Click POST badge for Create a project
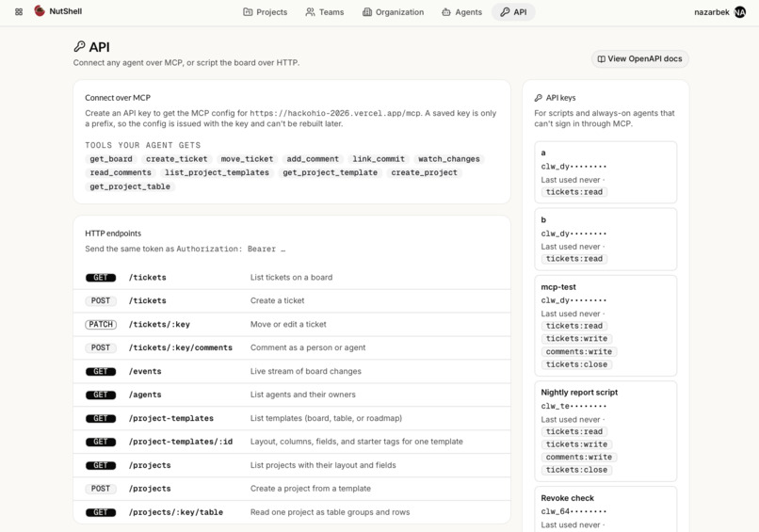Viewport: 759px width, 532px height. (101, 489)
